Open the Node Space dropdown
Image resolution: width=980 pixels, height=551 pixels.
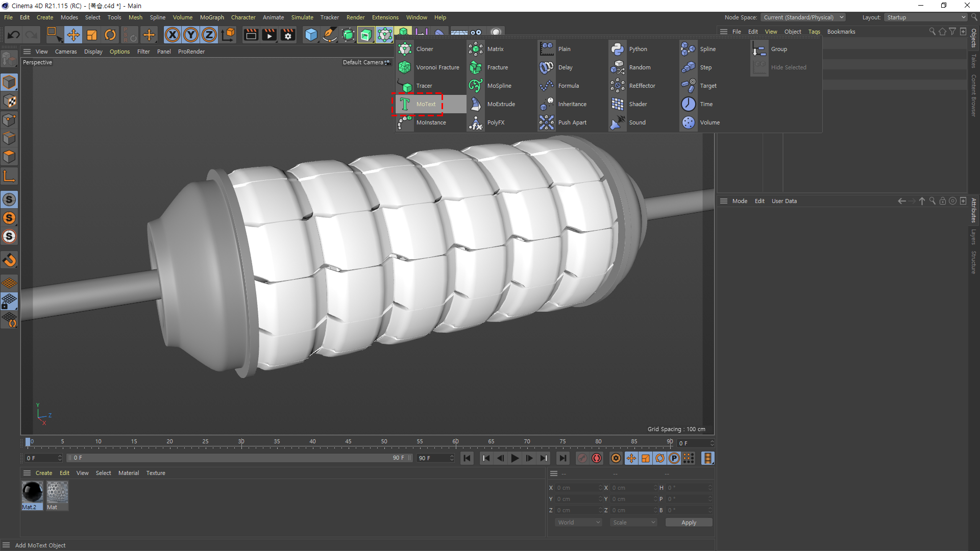click(x=803, y=17)
